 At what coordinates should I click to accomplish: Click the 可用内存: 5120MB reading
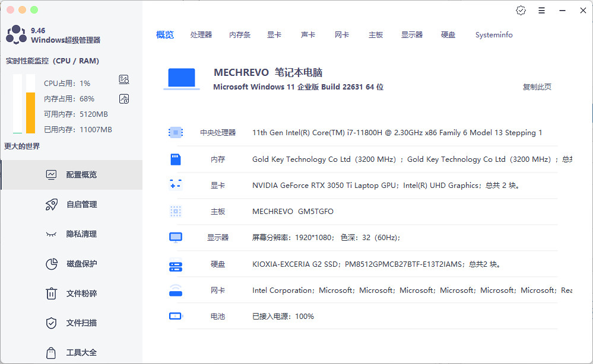[x=76, y=114]
